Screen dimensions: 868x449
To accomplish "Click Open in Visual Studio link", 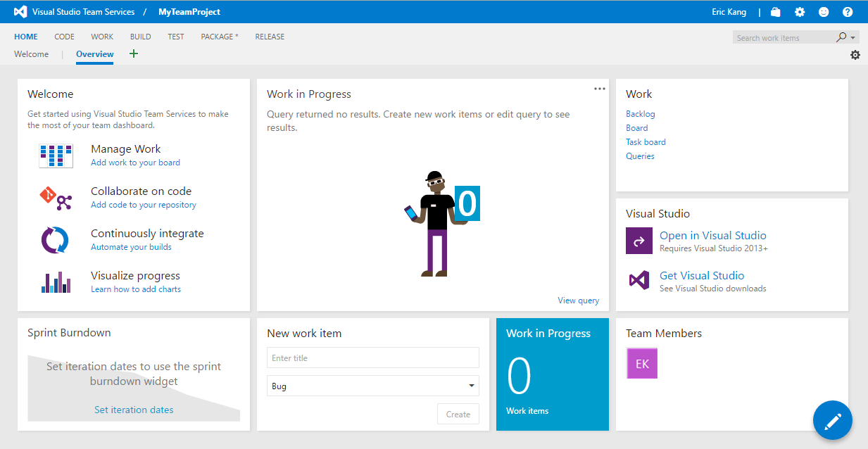I will [713, 236].
